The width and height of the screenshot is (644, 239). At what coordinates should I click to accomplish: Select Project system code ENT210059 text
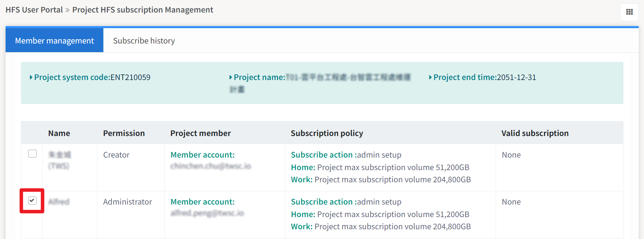click(90, 77)
